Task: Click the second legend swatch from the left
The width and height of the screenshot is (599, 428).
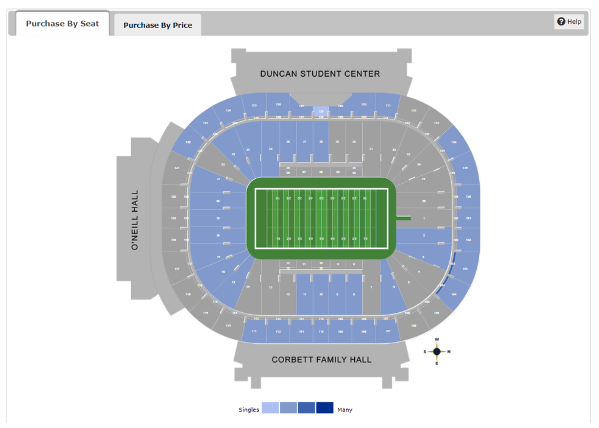Action: pos(288,408)
